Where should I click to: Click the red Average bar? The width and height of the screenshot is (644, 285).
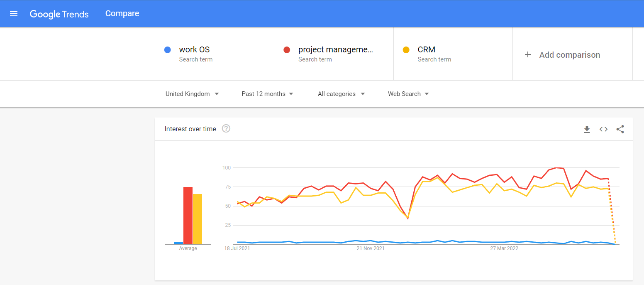point(188,216)
